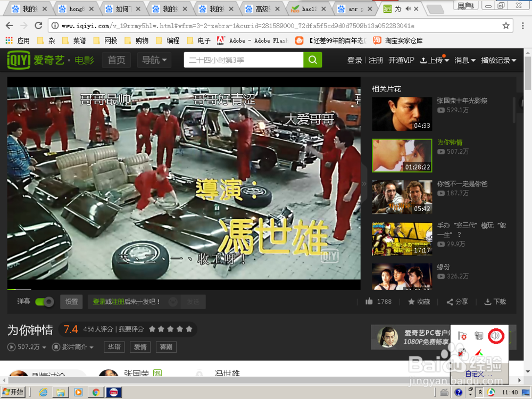Click the colorful circular tray icon beside clock
The width and height of the screenshot is (532, 399).
491,392
